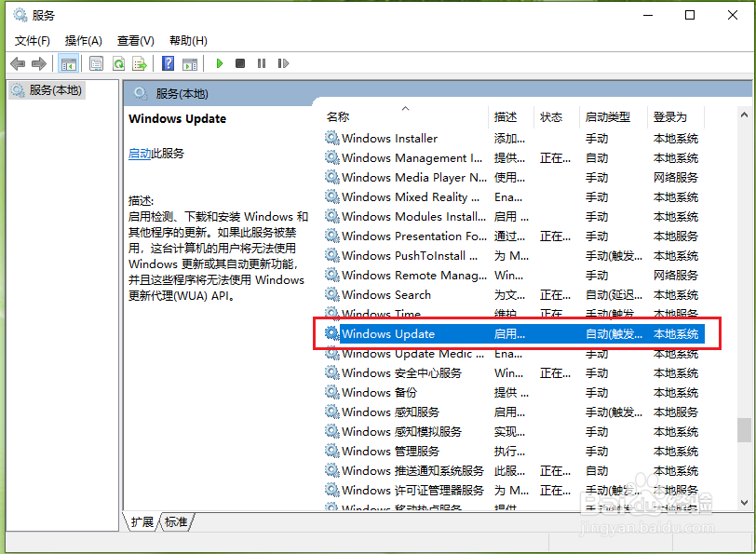Click the vertical scrollbar thumb

coord(745,430)
